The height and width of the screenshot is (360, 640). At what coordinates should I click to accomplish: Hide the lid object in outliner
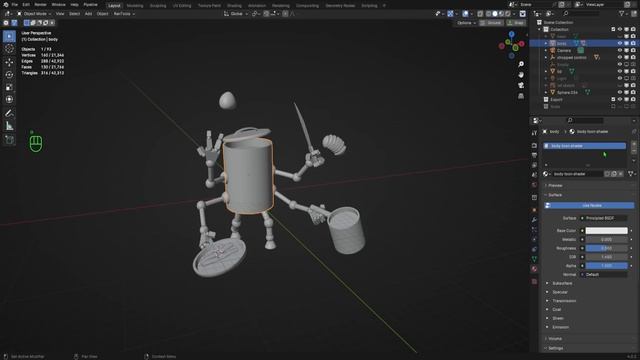click(620, 71)
